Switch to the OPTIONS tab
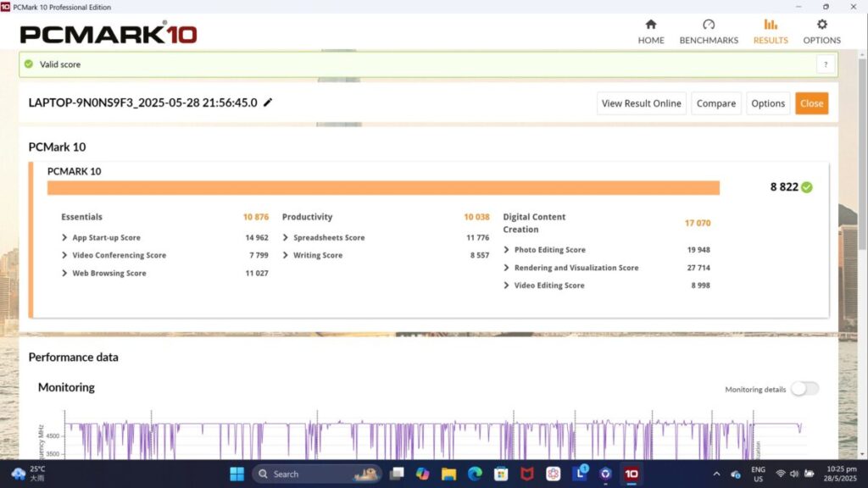This screenshot has width=868, height=488. click(822, 32)
